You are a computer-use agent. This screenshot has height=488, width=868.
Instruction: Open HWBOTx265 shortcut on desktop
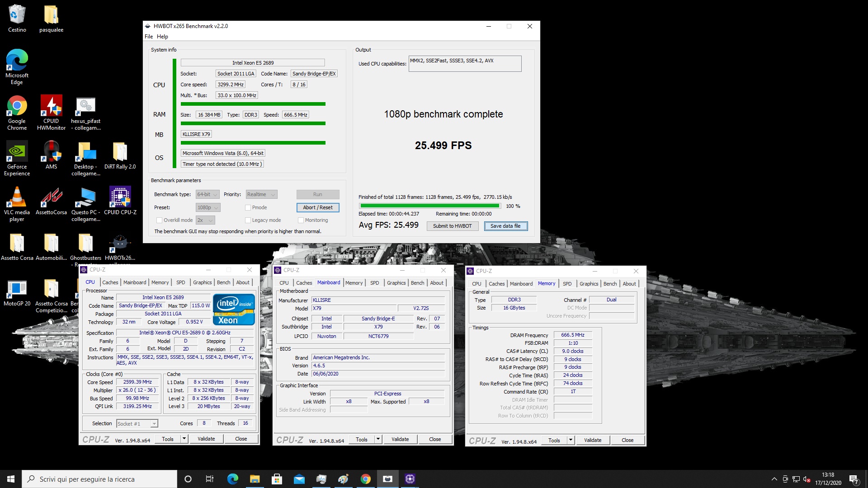click(x=120, y=247)
